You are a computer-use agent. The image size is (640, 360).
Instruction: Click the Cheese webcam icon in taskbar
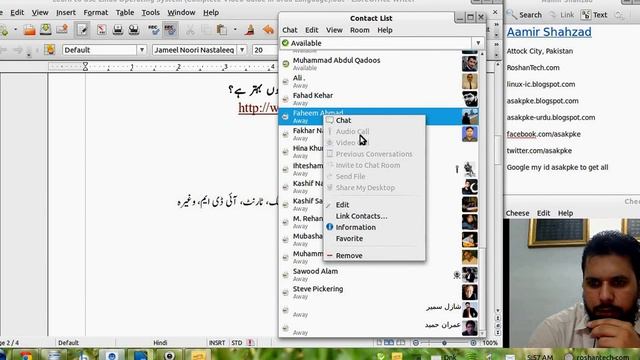pyautogui.click(x=169, y=356)
